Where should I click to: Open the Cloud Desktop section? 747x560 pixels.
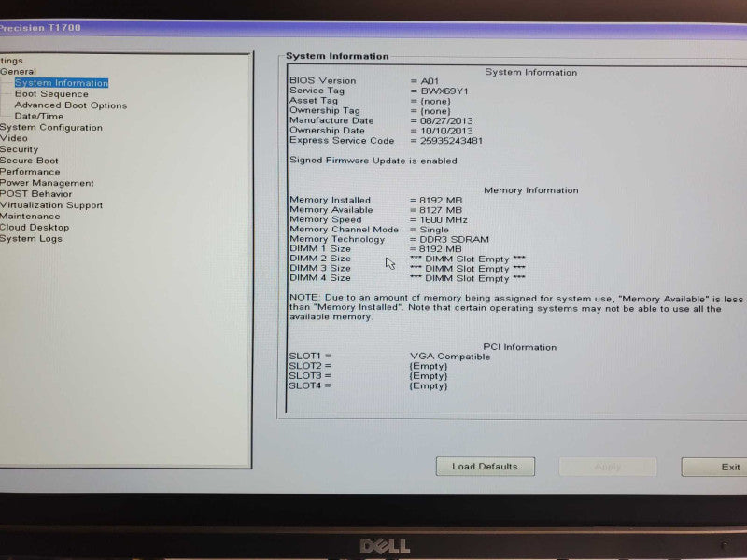(35, 228)
